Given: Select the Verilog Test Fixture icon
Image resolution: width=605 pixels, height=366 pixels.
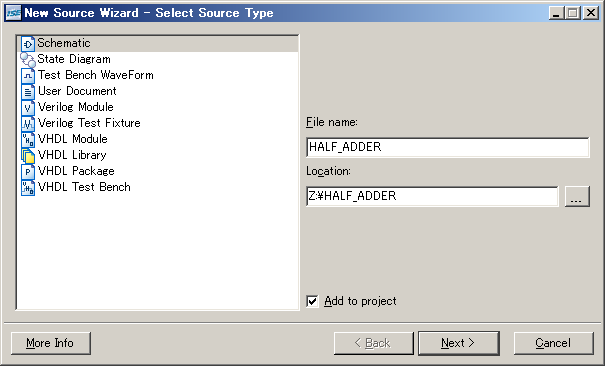Looking at the screenshot, I should pos(28,123).
